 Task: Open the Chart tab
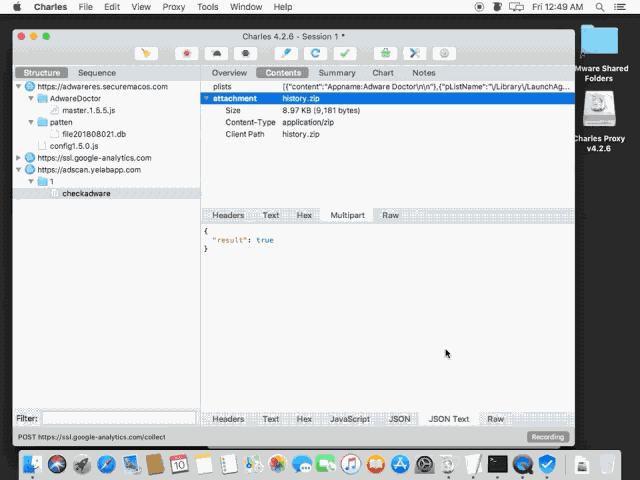[383, 73]
